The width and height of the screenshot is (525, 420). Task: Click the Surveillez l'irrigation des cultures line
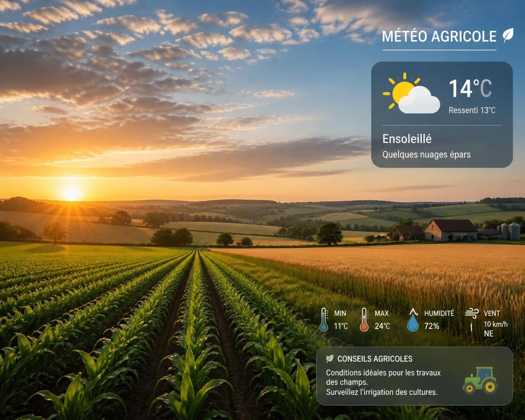[x=382, y=392]
